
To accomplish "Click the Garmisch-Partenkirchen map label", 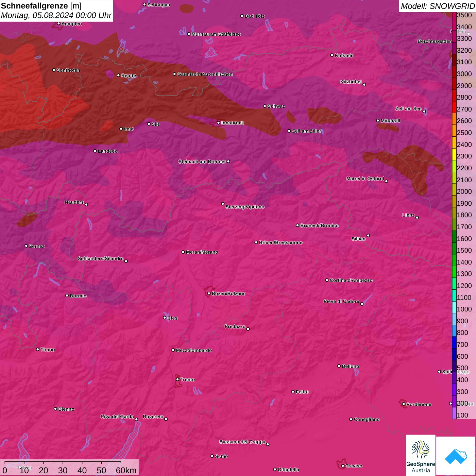I will tap(205, 74).
